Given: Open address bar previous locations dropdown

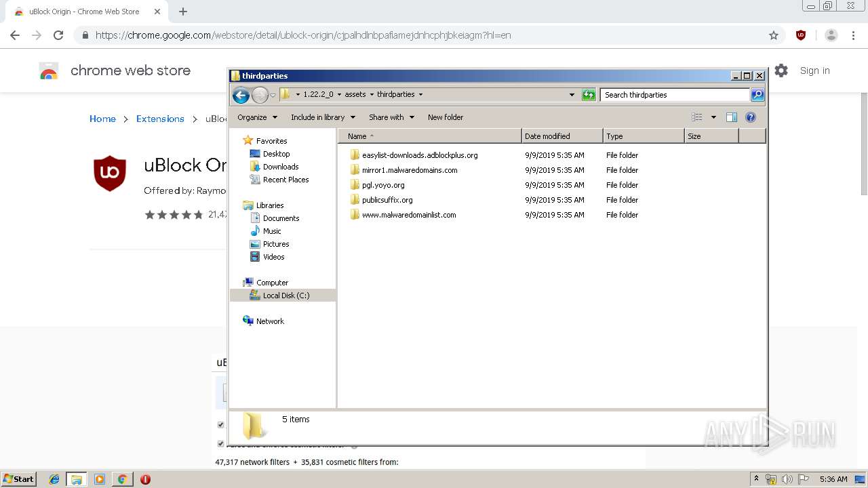Looking at the screenshot, I should click(x=572, y=95).
